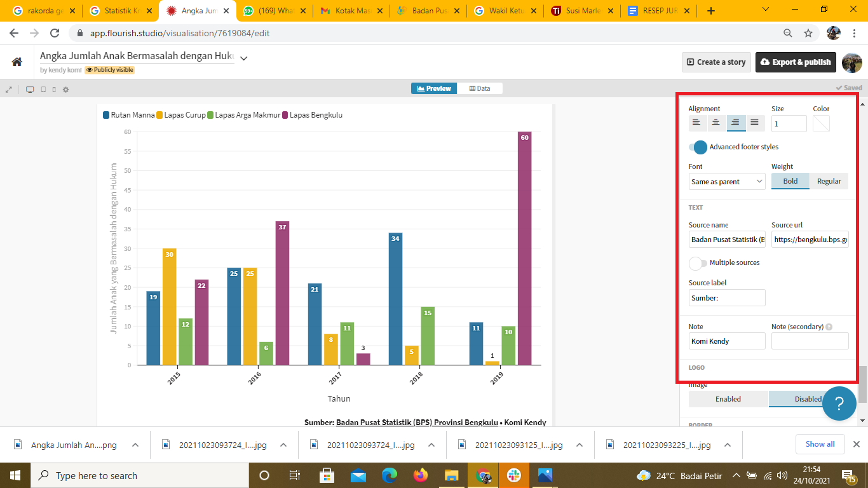This screenshot has height=488, width=868.
Task: Switch to the Data tab
Action: (x=480, y=88)
